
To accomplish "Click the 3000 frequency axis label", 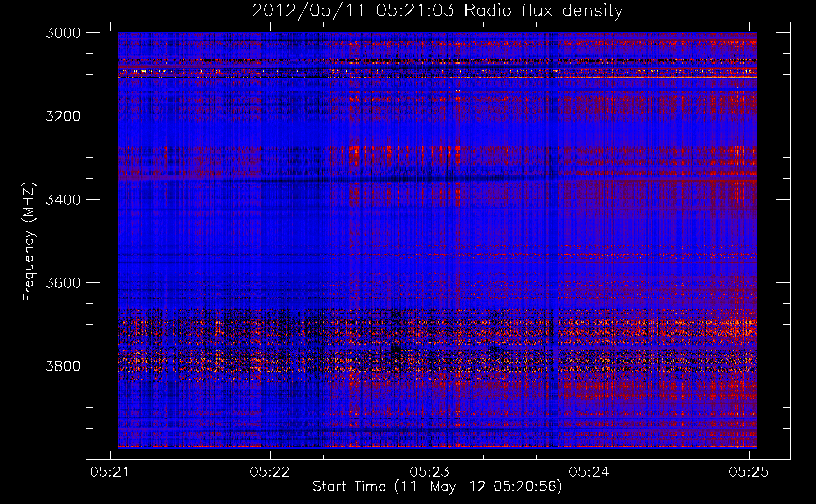I will (x=63, y=33).
